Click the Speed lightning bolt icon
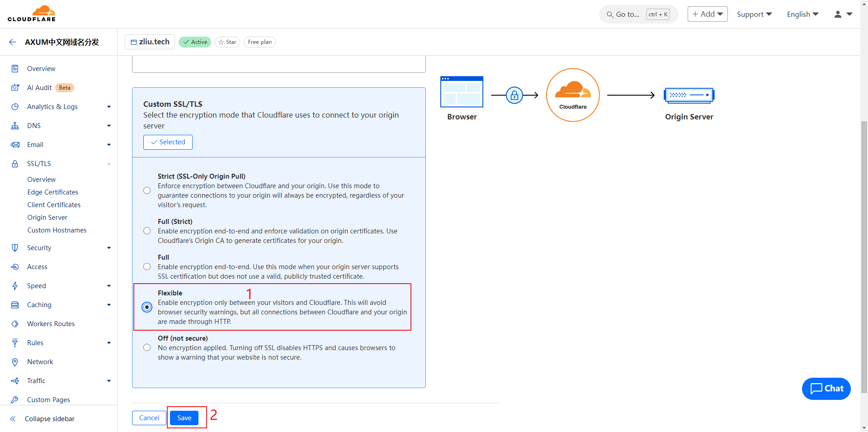 tap(15, 286)
